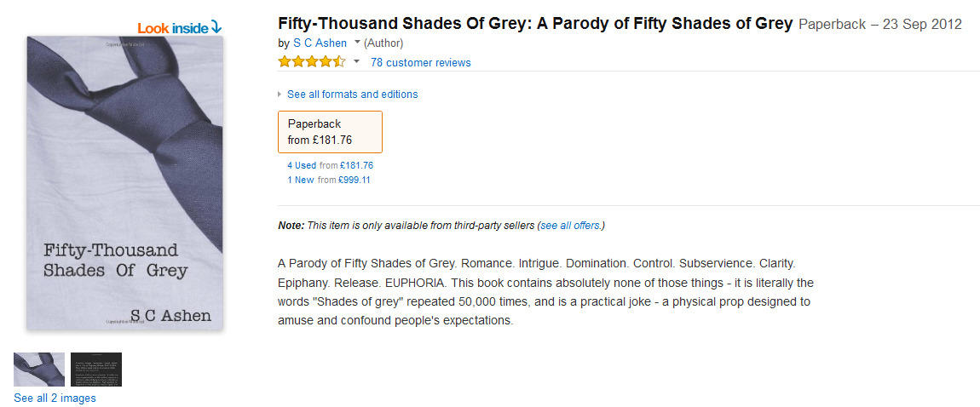Select the dark back cover thumbnail
980x407 pixels.
pyautogui.click(x=96, y=370)
